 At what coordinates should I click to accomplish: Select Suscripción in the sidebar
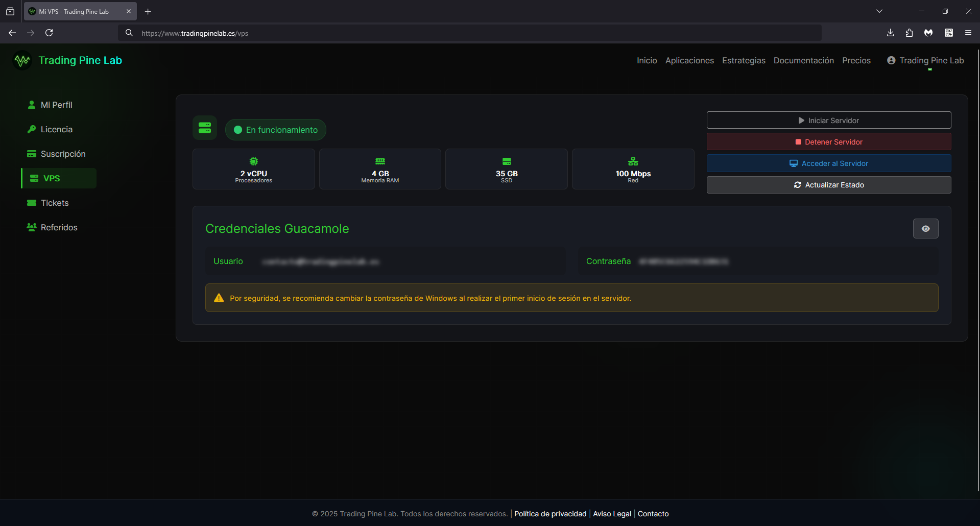point(62,154)
